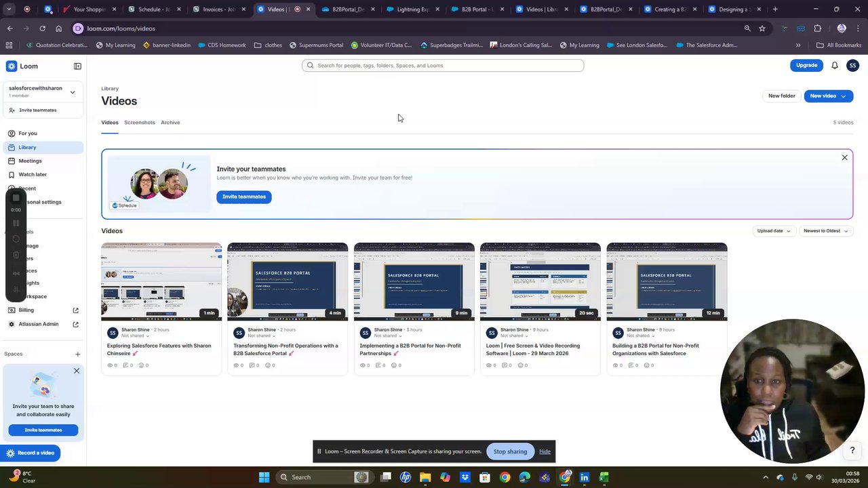This screenshot has height=488, width=868.
Task: Open Exploring Salesforce Features video thumbnail
Action: coord(161,281)
